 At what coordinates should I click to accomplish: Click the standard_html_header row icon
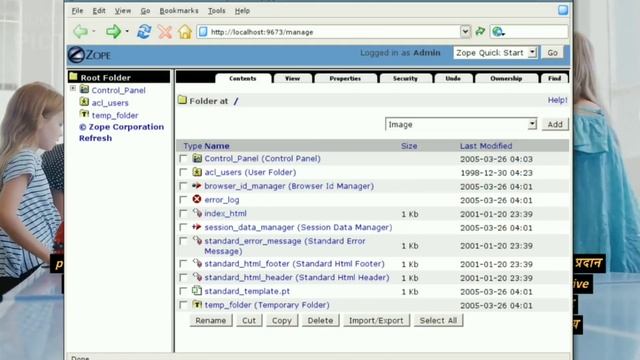[x=197, y=277]
